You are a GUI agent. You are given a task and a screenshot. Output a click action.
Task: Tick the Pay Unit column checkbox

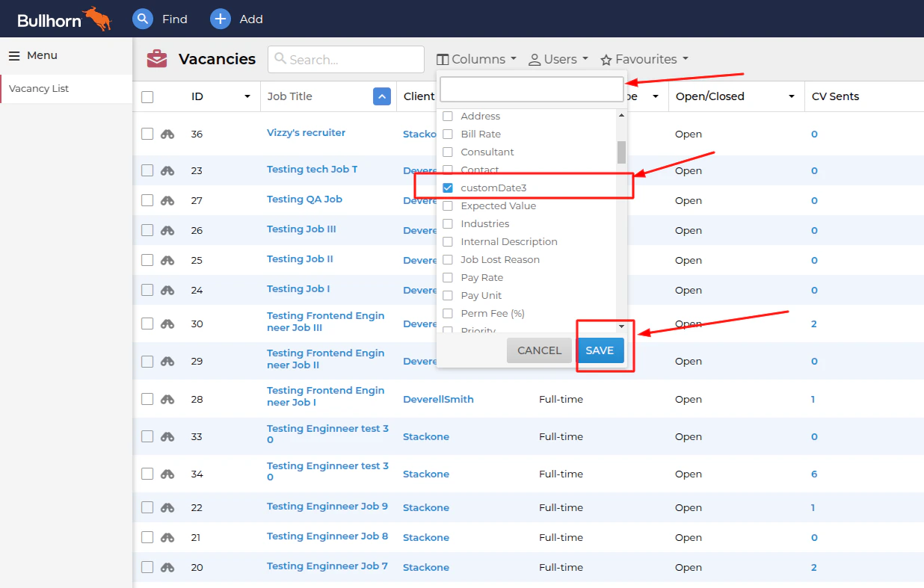[448, 295]
